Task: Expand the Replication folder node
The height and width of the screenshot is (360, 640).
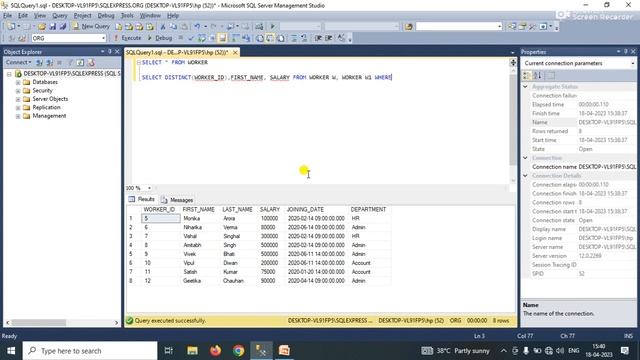Action: 18,108
